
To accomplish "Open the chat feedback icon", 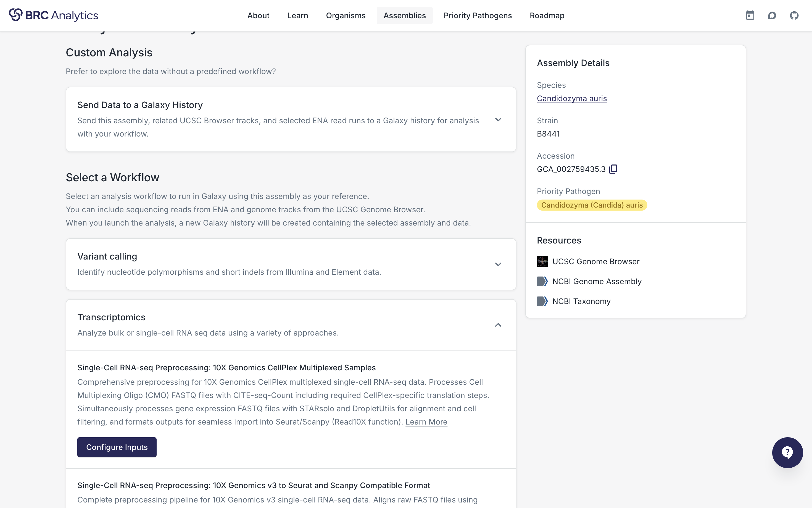I will (x=772, y=15).
